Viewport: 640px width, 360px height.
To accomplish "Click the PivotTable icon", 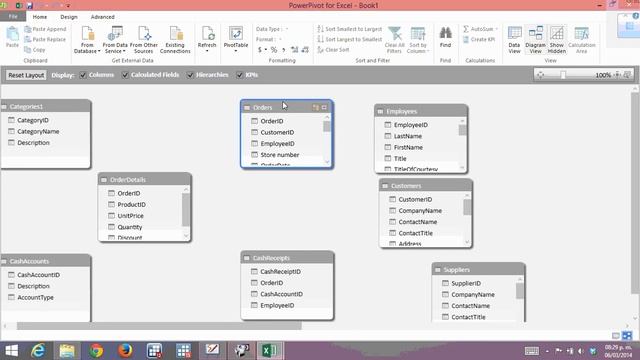I will point(236,33).
